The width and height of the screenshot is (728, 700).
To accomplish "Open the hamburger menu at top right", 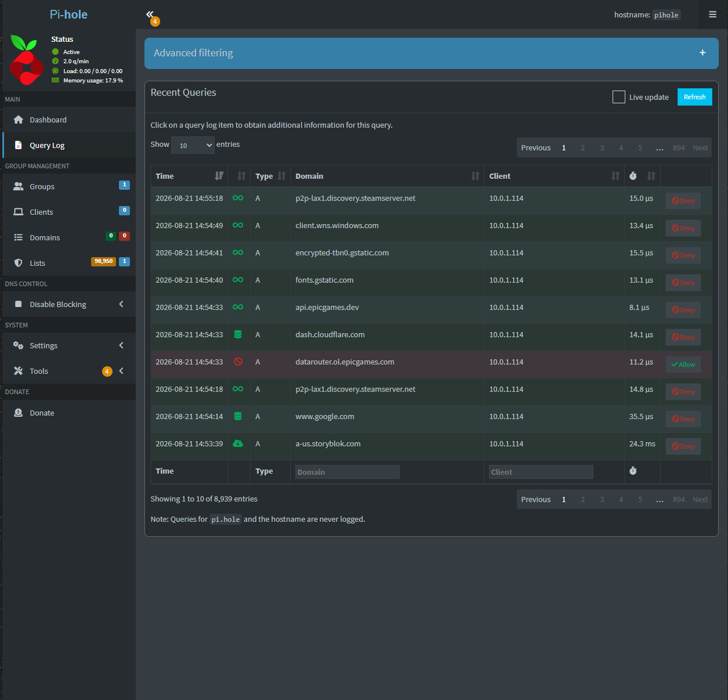I will [x=712, y=15].
